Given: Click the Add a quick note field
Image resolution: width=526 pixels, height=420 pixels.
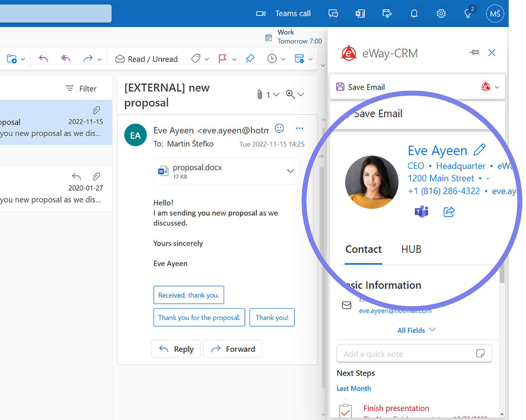Looking at the screenshot, I should [414, 354].
